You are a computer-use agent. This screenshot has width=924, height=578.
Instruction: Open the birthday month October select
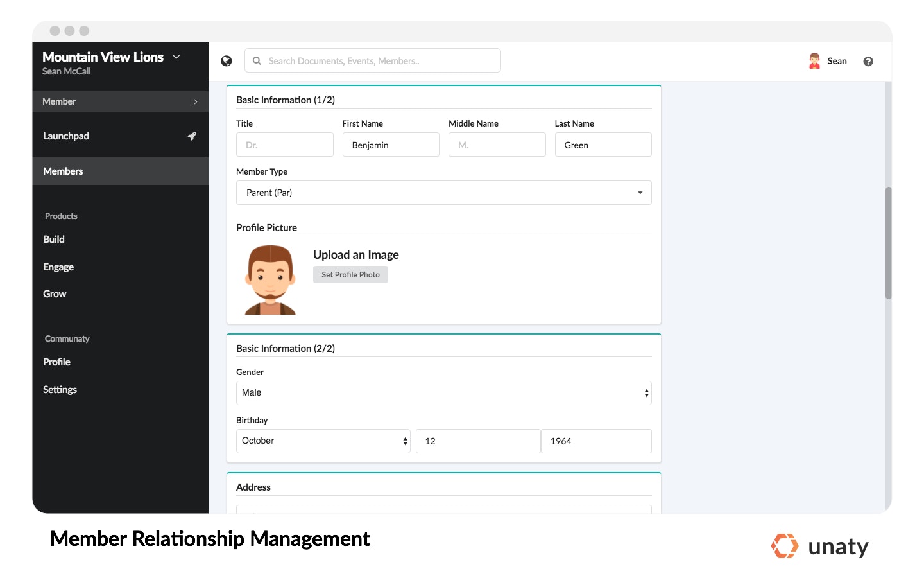click(323, 441)
